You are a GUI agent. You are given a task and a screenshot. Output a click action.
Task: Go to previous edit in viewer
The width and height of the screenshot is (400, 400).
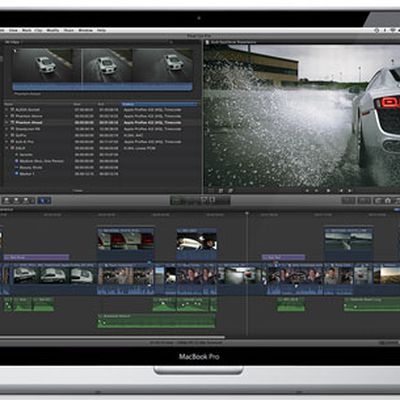point(307,191)
